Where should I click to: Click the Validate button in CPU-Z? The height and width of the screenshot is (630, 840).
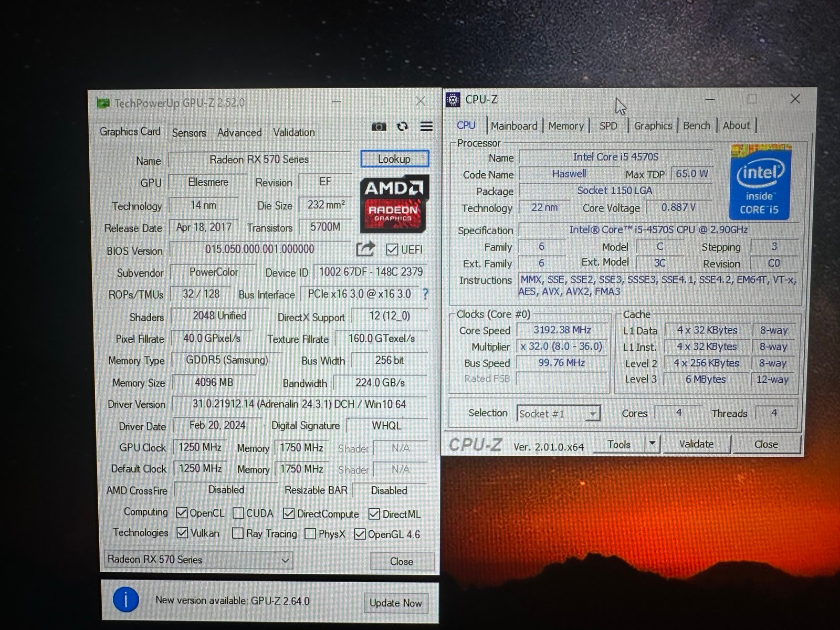(696, 444)
